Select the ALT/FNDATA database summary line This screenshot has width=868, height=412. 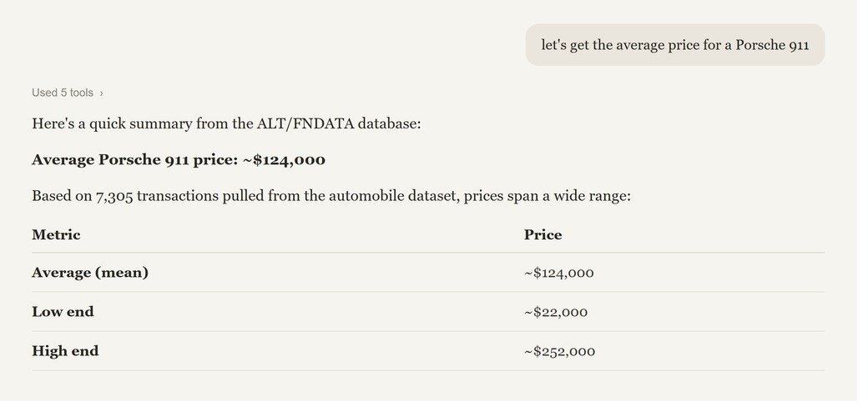coord(226,123)
